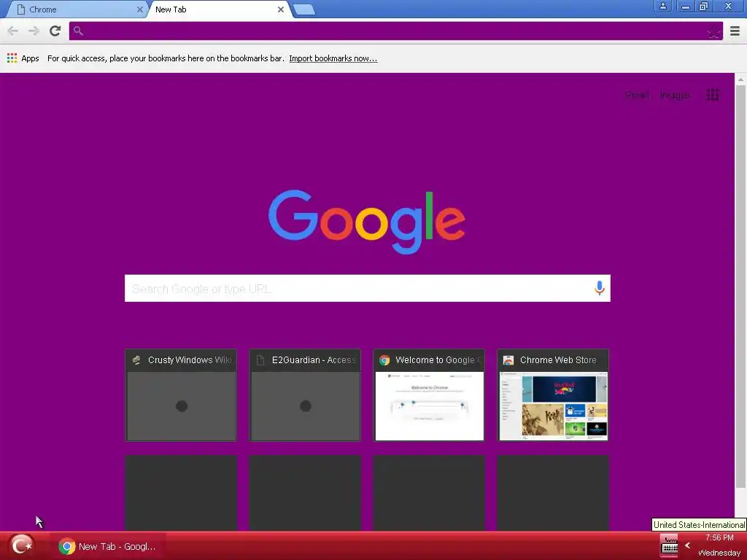Go forward with the forward arrow
Image resolution: width=747 pixels, height=560 pixels.
pos(34,31)
